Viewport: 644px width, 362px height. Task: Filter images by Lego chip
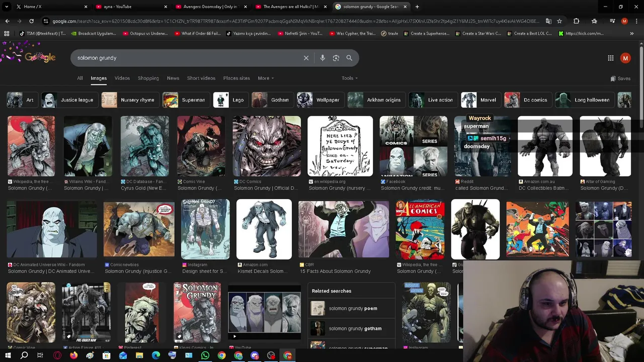(x=230, y=100)
